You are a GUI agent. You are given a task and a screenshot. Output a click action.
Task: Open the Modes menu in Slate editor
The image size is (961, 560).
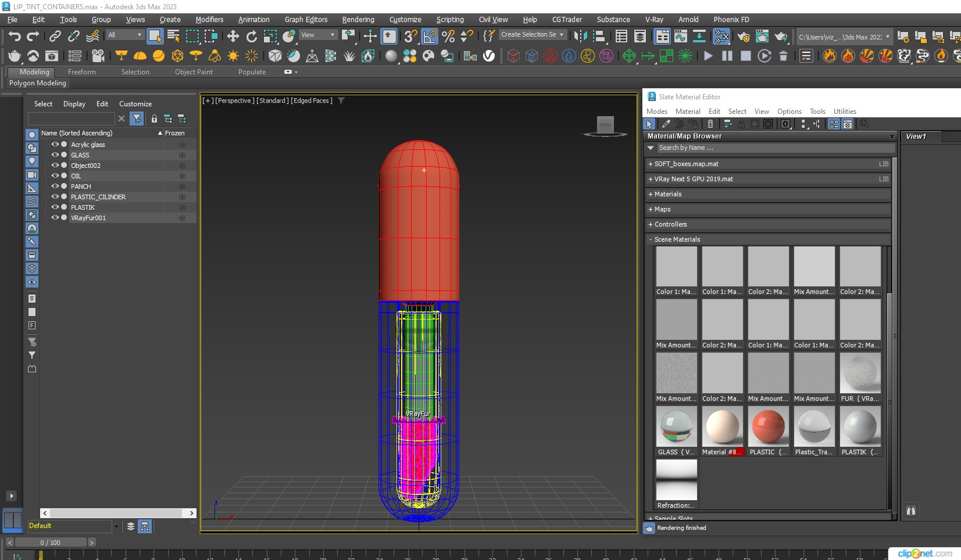[657, 112]
